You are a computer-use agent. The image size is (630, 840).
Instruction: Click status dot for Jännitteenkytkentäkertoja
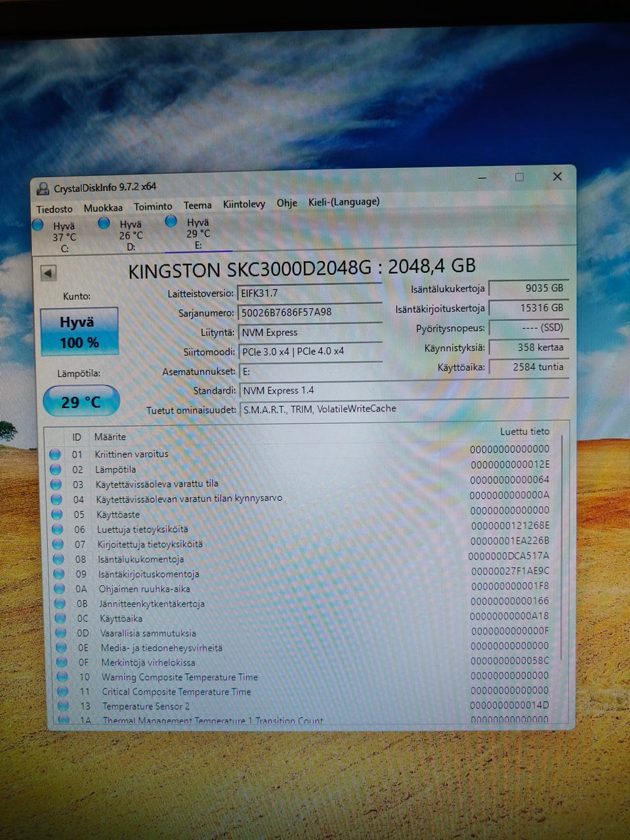click(60, 604)
